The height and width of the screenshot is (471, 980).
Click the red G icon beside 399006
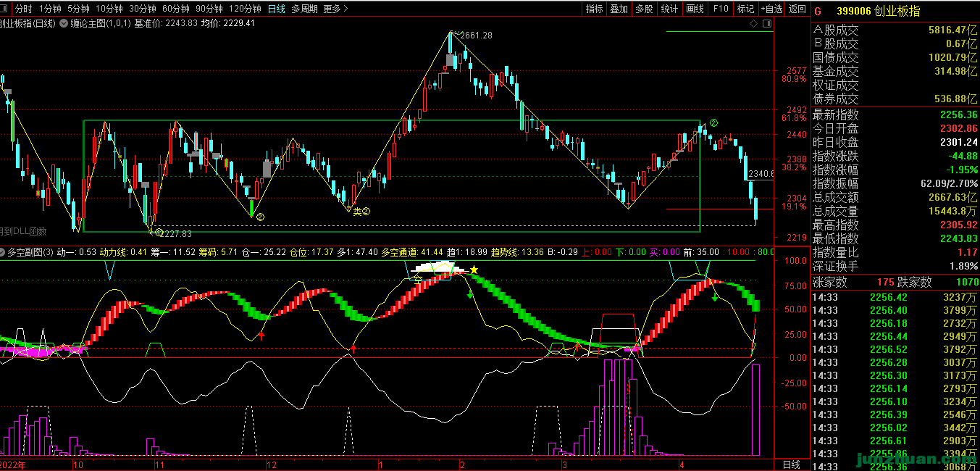coord(818,11)
